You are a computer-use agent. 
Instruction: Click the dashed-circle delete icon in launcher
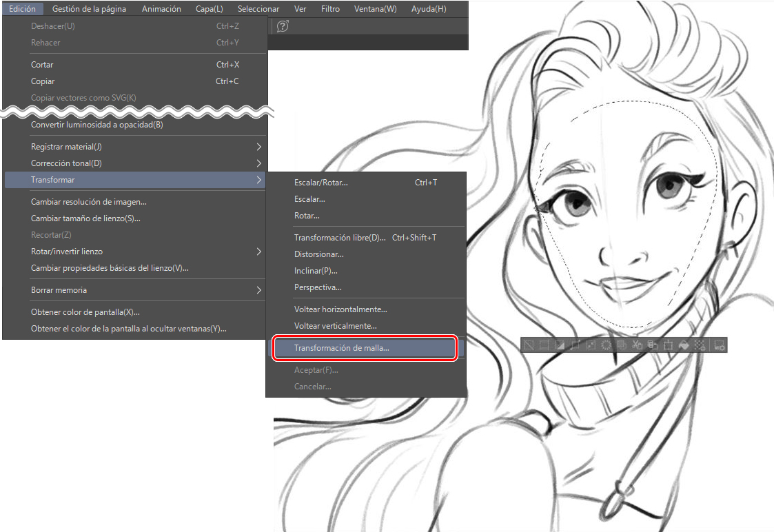[607, 345]
